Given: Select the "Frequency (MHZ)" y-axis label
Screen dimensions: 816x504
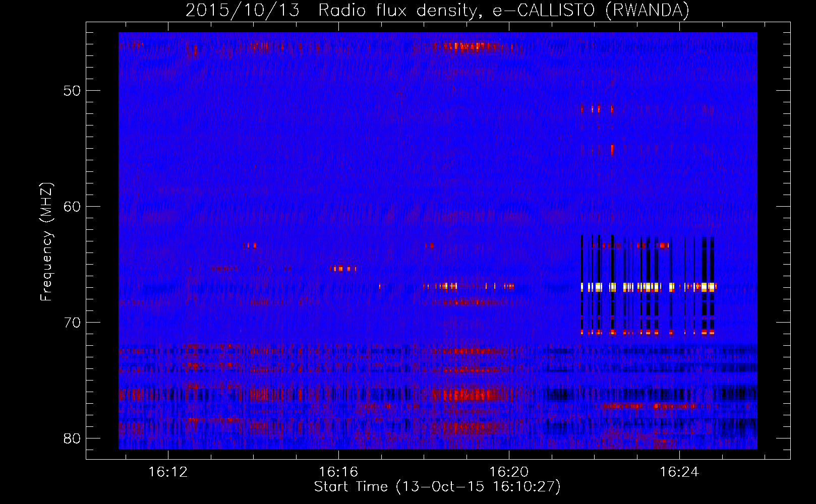Looking at the screenshot, I should 46,242.
